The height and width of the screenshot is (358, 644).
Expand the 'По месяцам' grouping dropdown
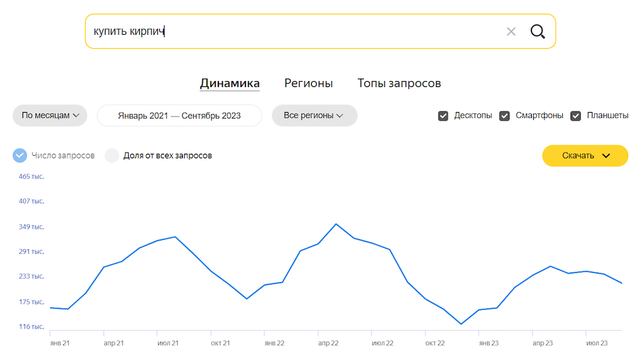tap(50, 115)
